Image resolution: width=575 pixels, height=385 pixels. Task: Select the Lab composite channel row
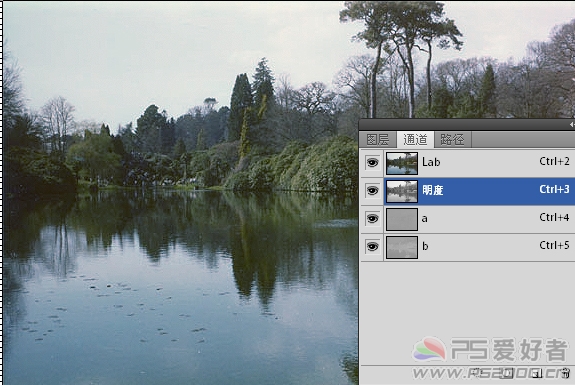tap(468, 162)
